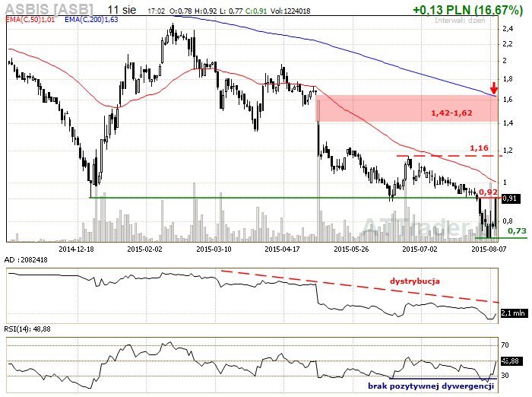The image size is (532, 397).
Task: Click the '2,1 mln' AD value tag
Action: [515, 313]
